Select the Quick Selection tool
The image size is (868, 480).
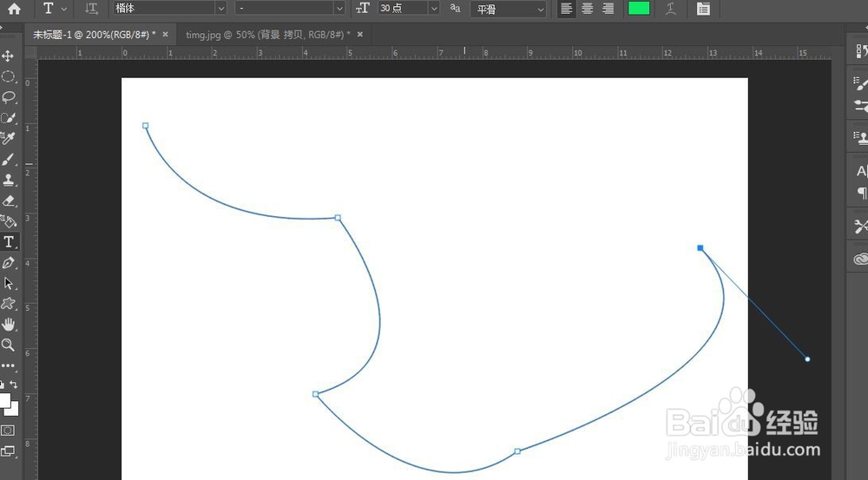9,118
